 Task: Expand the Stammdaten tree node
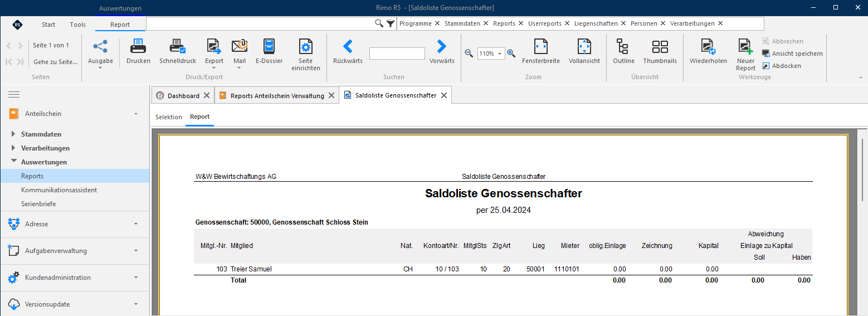(x=14, y=134)
